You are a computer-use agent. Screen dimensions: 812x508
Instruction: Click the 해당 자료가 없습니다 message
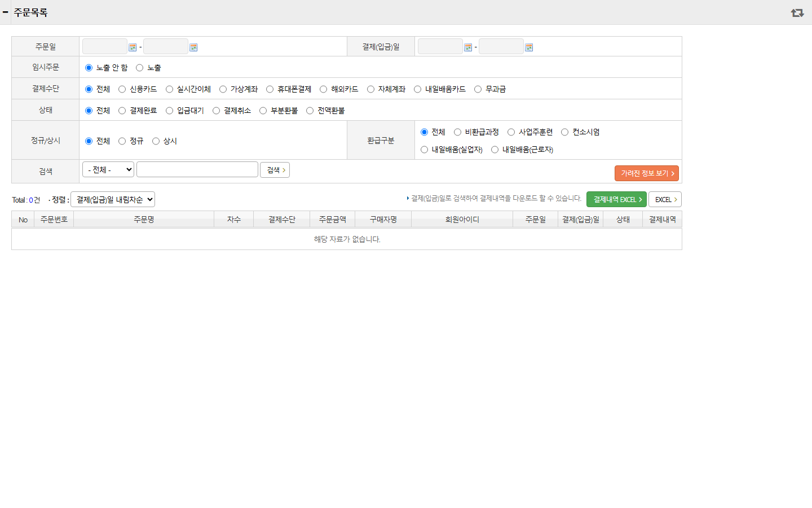pos(347,239)
